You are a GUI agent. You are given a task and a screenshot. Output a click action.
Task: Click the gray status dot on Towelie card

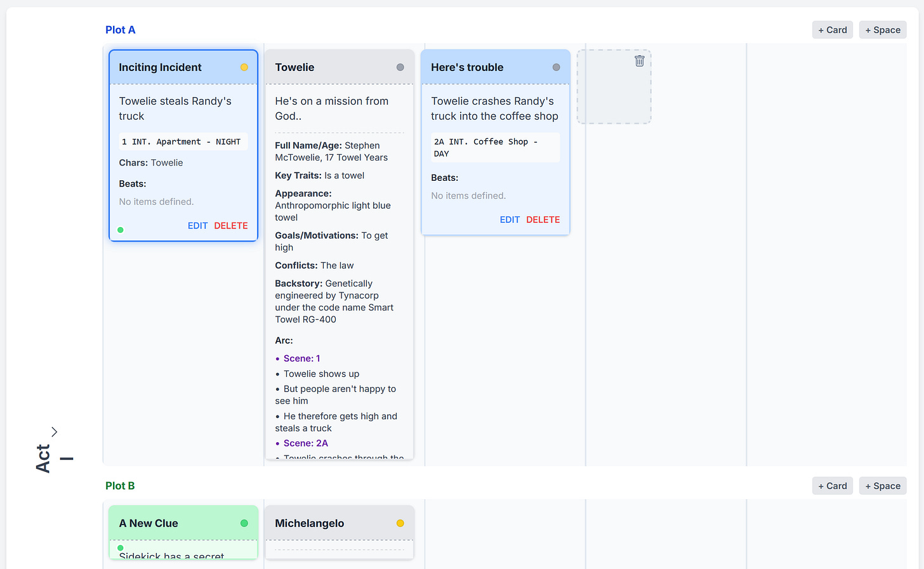400,67
